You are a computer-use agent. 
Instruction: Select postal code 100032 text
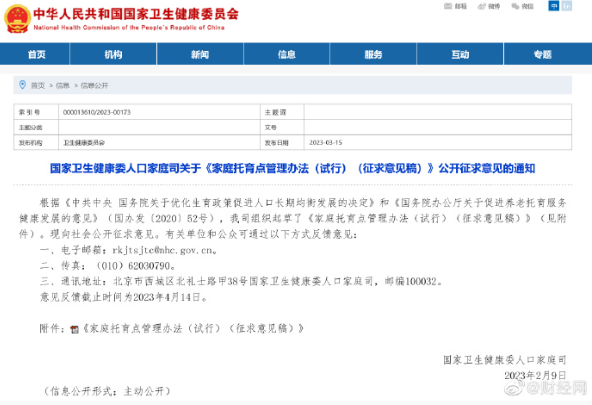pos(421,282)
